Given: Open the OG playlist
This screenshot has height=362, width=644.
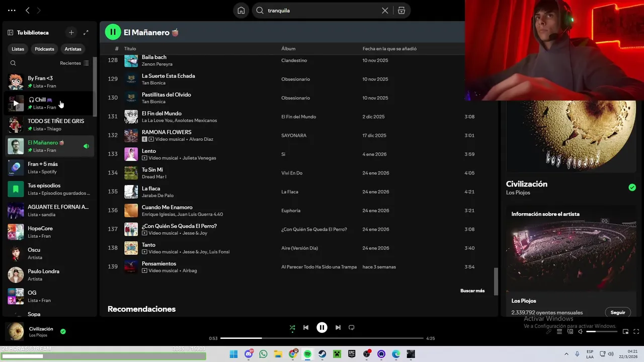Looking at the screenshot, I should click(x=49, y=296).
